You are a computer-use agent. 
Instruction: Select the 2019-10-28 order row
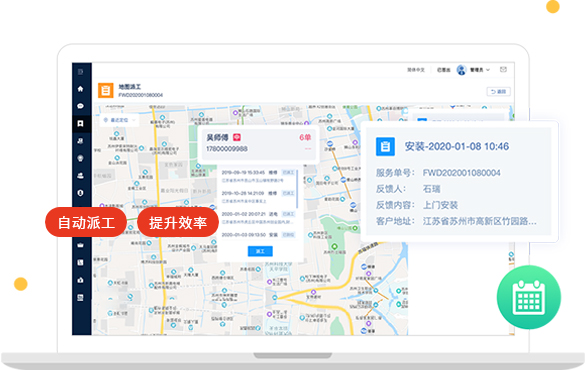258,197
